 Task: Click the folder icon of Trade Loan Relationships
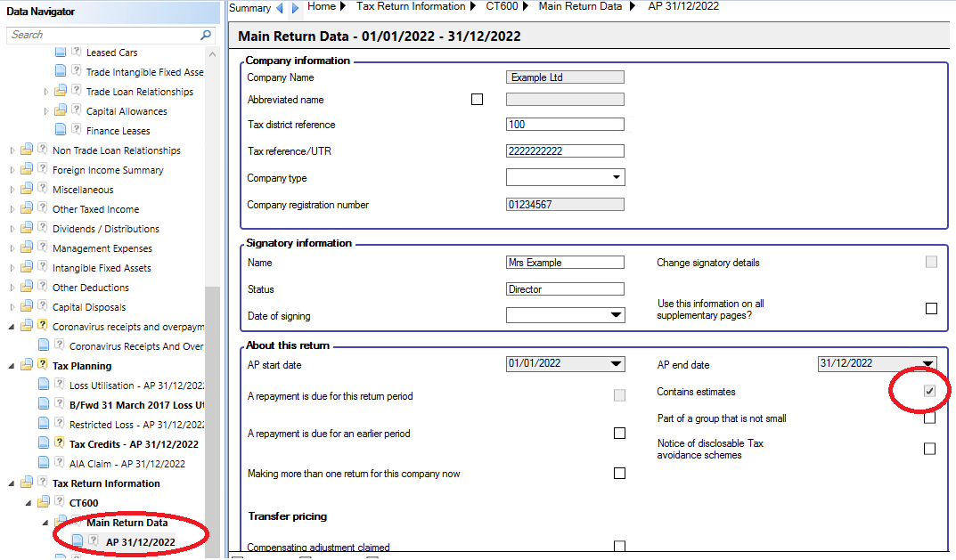click(61, 92)
